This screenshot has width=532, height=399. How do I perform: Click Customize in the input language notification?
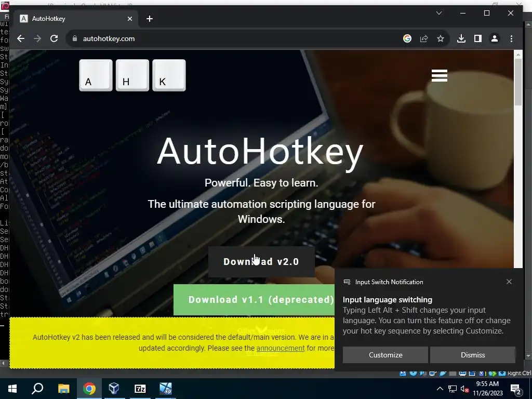[385, 355]
